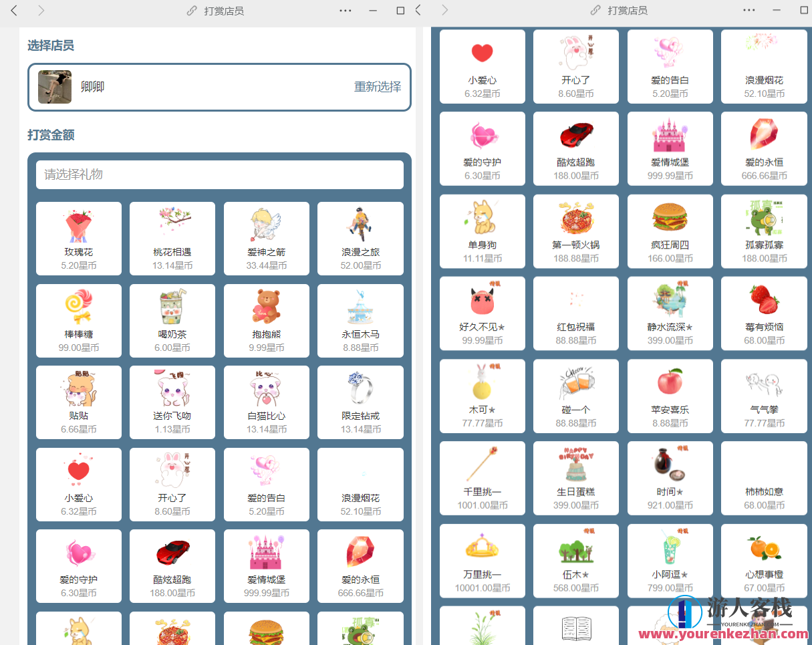
Task: Select the 浪漫之旅 bicycle gift
Action: (x=360, y=239)
